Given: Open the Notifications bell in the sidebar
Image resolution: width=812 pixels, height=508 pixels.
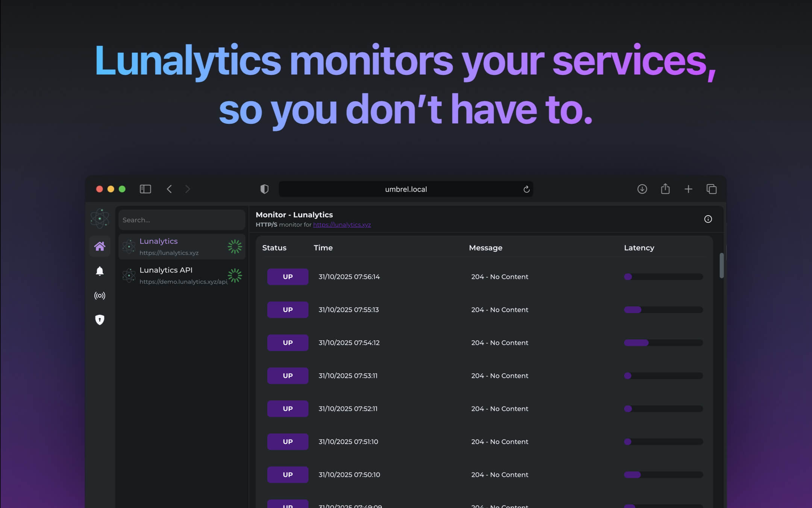Looking at the screenshot, I should tap(100, 271).
